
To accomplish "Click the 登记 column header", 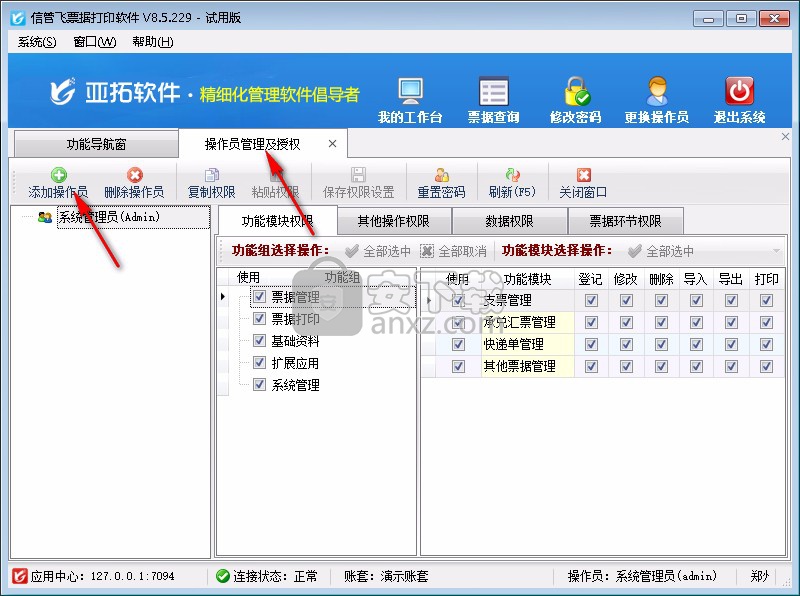I will click(591, 280).
